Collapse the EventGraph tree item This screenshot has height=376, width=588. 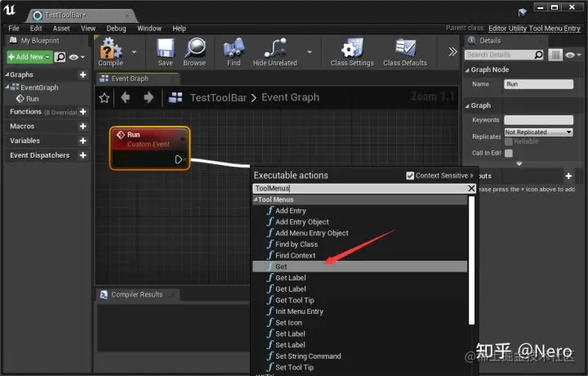(x=7, y=87)
